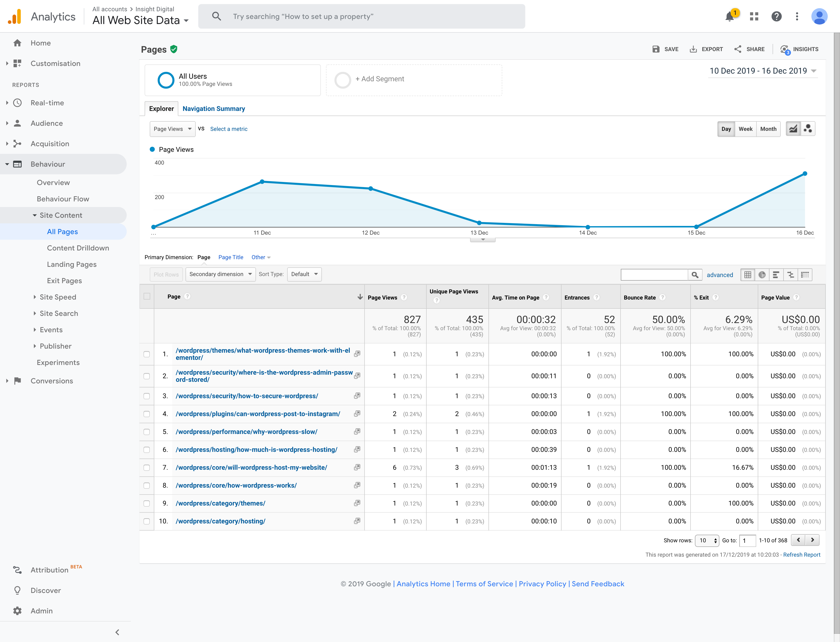
Task: Change the Show rows dropdown
Action: coord(707,540)
